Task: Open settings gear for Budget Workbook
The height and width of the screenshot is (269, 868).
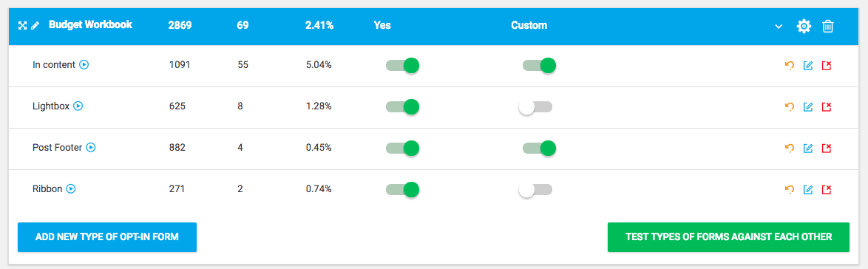Action: [803, 26]
